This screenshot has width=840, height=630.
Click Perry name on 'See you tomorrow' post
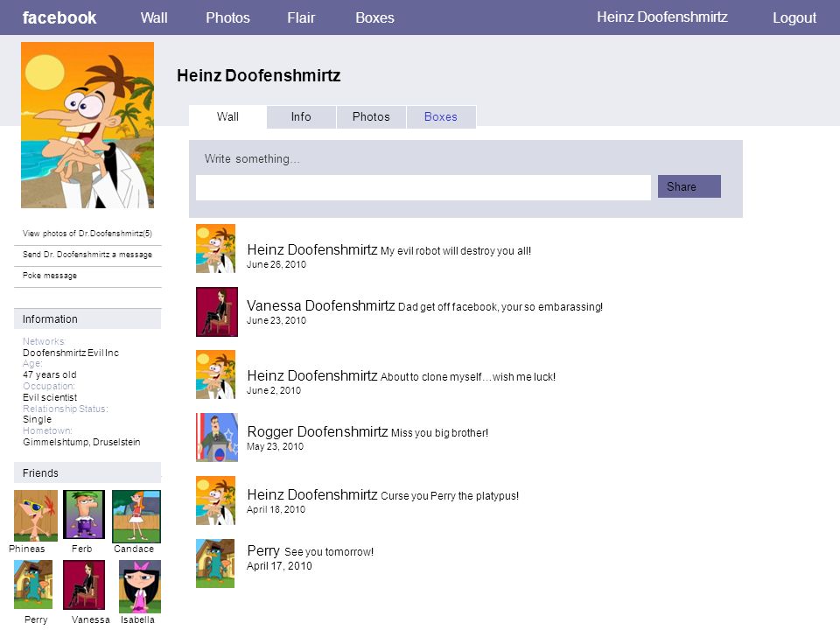pyautogui.click(x=263, y=550)
